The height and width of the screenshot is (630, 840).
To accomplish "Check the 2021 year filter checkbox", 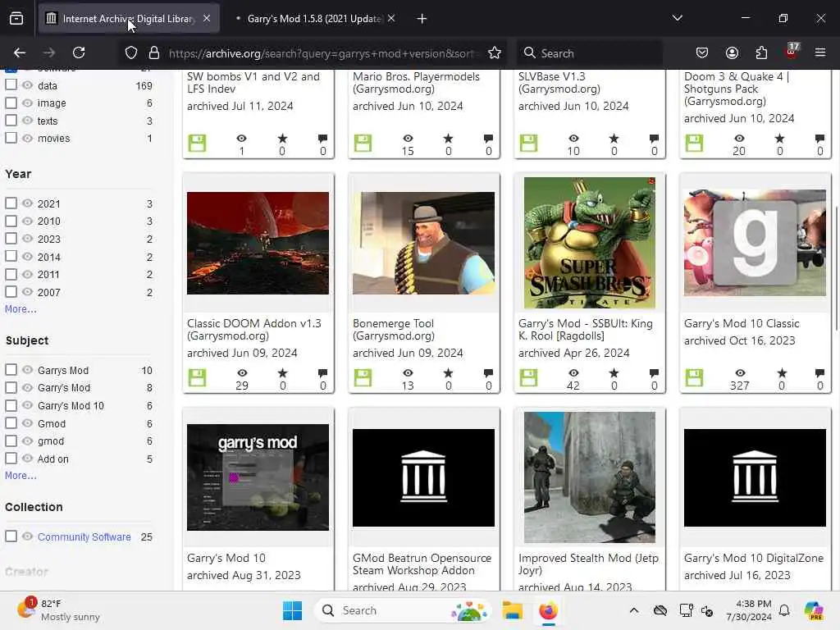I will (11, 203).
